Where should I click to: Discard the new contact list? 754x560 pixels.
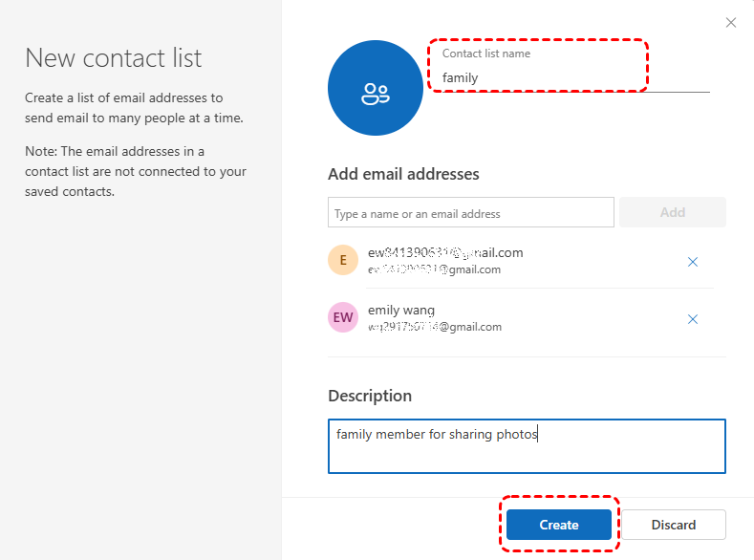pos(674,525)
